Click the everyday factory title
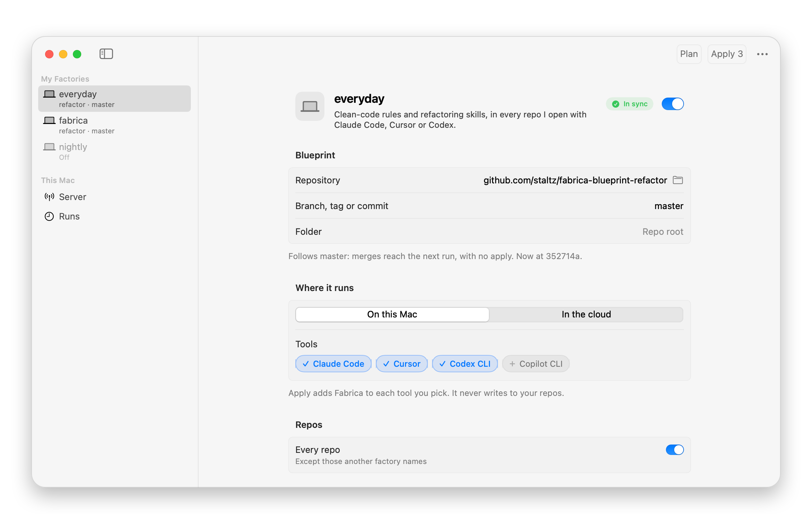The height and width of the screenshot is (514, 812). click(359, 99)
